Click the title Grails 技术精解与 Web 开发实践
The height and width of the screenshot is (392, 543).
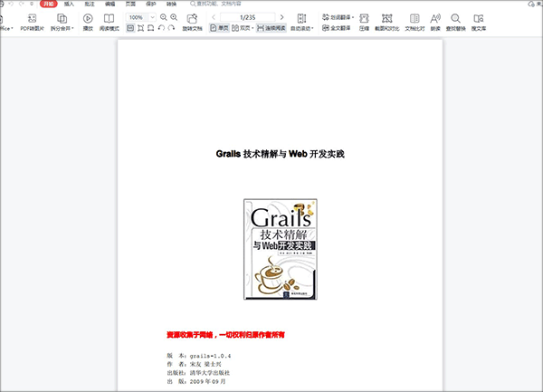[281, 154]
